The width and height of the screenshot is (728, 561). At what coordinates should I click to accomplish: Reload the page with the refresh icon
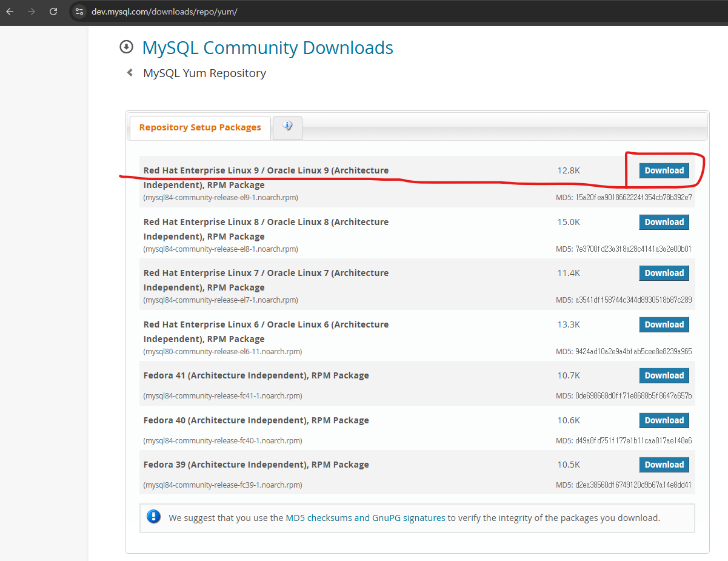point(53,12)
